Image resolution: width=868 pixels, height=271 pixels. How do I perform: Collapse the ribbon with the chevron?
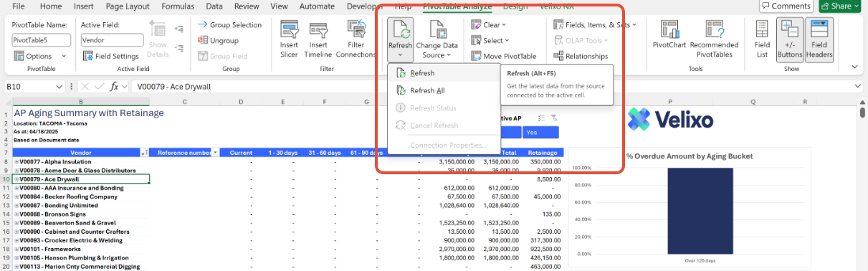[854, 66]
